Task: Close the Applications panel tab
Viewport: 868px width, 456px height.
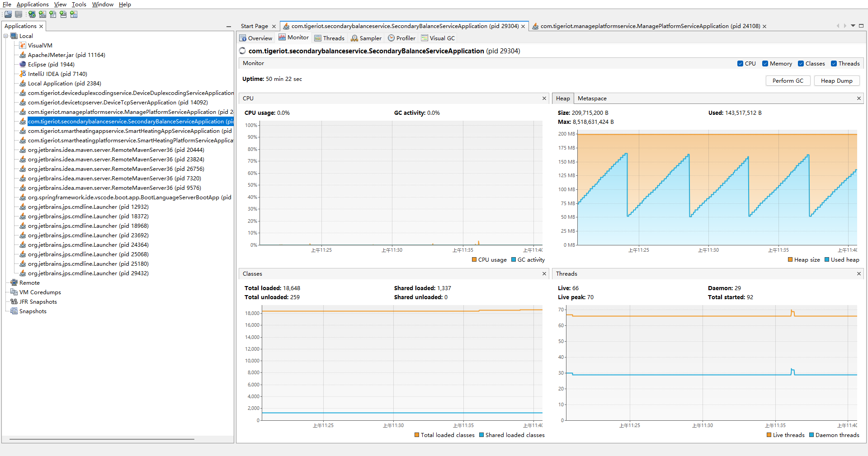Action: [41, 27]
